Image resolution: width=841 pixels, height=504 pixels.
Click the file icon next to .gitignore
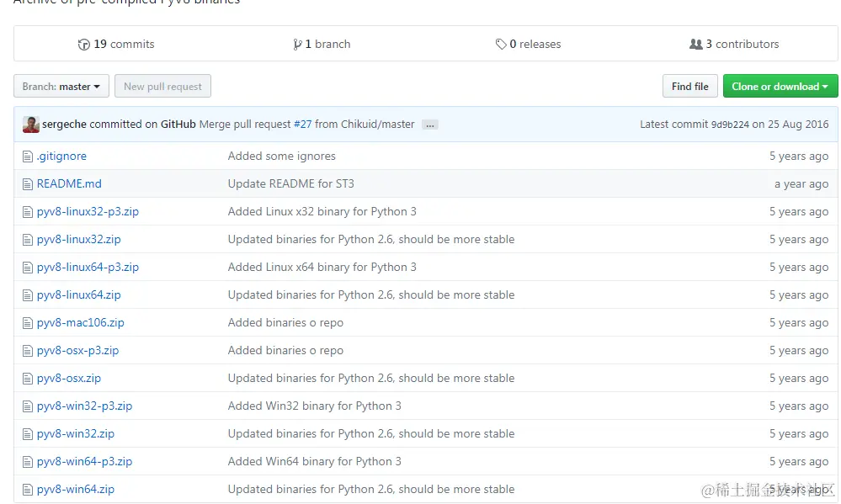click(x=28, y=157)
